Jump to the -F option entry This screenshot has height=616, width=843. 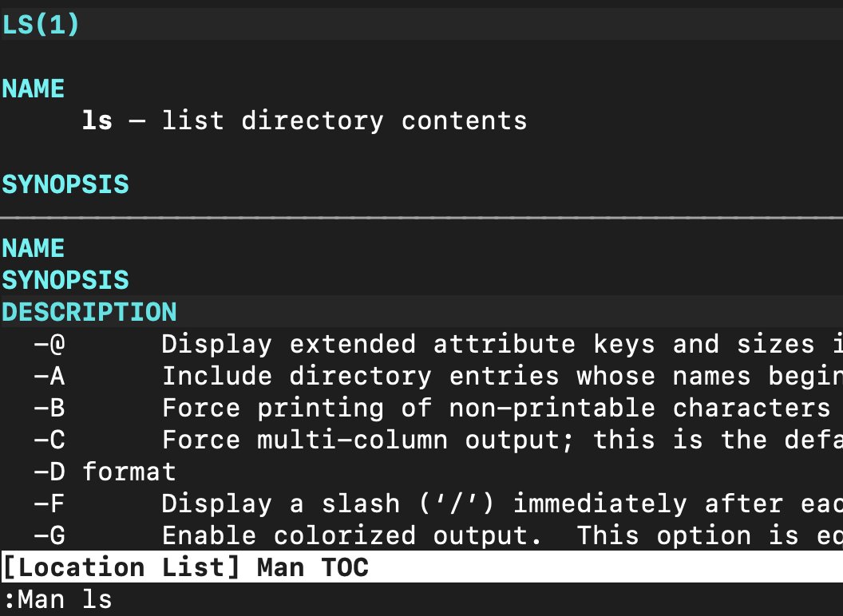[49, 503]
